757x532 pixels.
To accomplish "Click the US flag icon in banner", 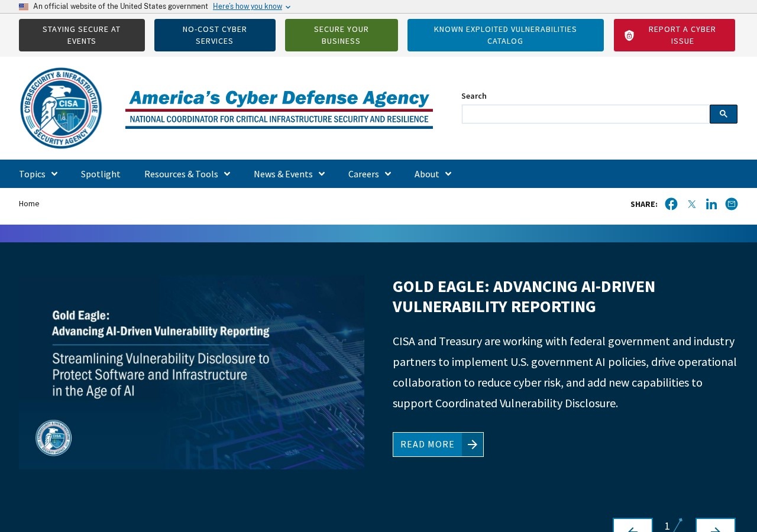I will point(24,7).
